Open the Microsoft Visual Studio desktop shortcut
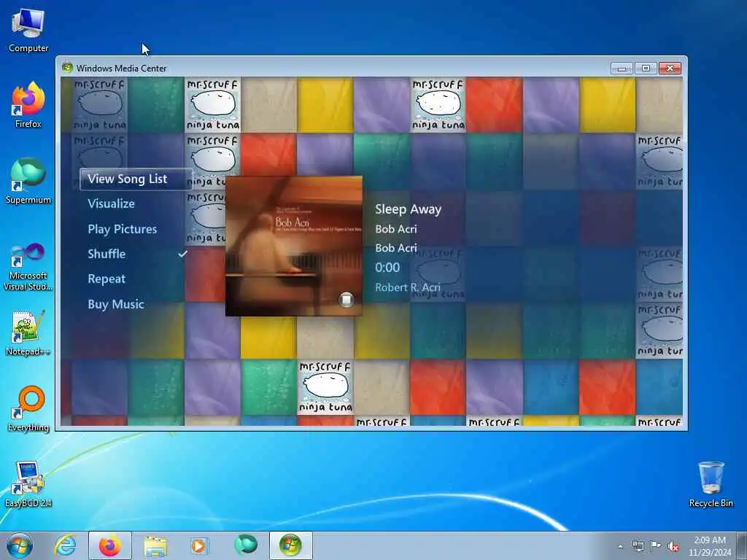The width and height of the screenshot is (747, 560). (28, 267)
